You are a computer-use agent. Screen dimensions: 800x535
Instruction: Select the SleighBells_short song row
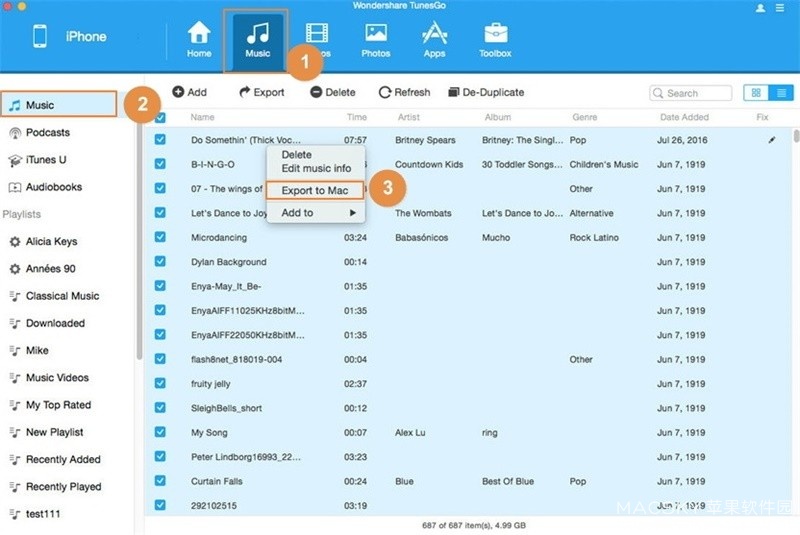tap(469, 408)
